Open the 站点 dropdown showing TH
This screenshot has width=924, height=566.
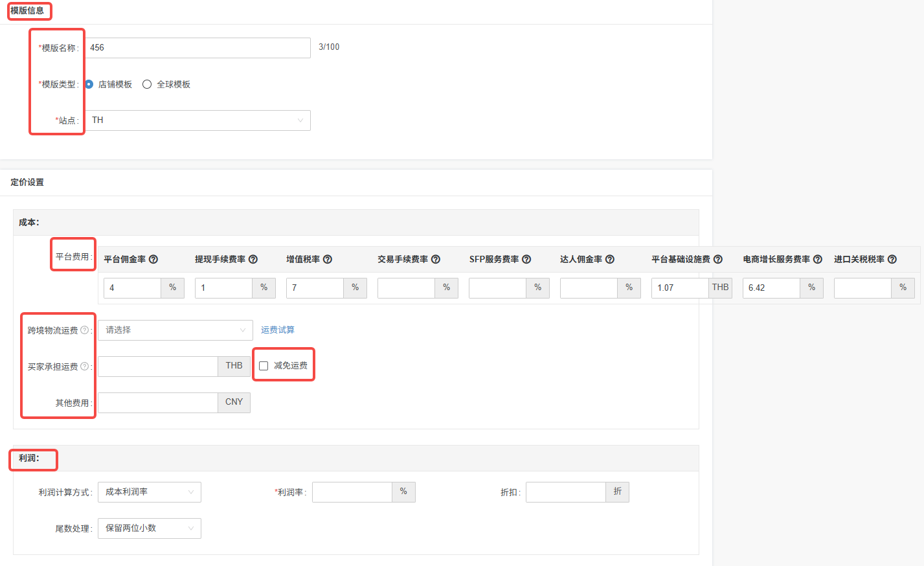pos(197,120)
